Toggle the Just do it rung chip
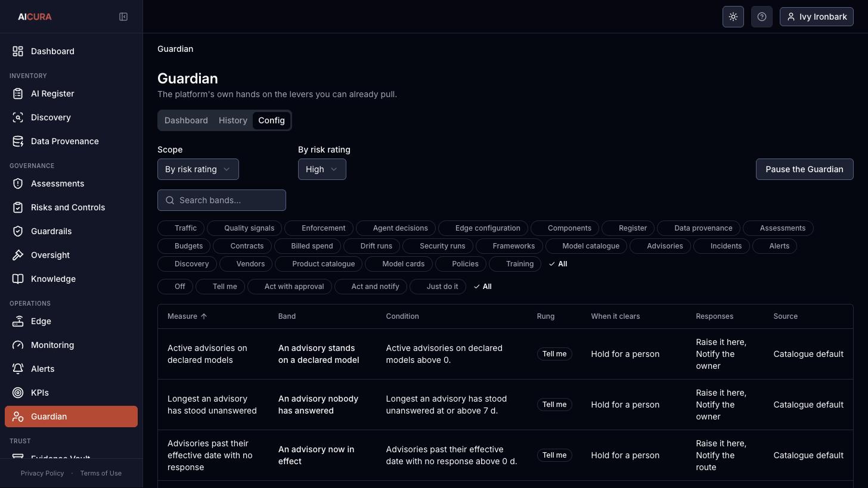Image resolution: width=868 pixels, height=488 pixels. coord(438,287)
